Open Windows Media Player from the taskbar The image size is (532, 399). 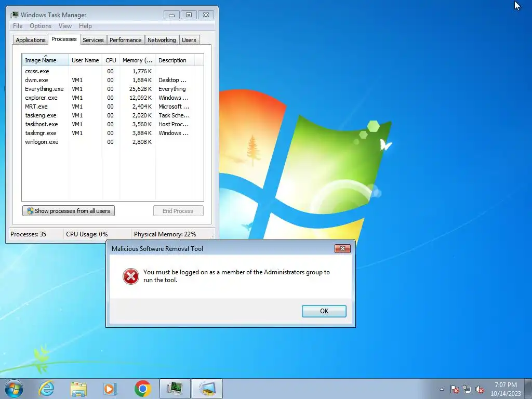pos(110,389)
